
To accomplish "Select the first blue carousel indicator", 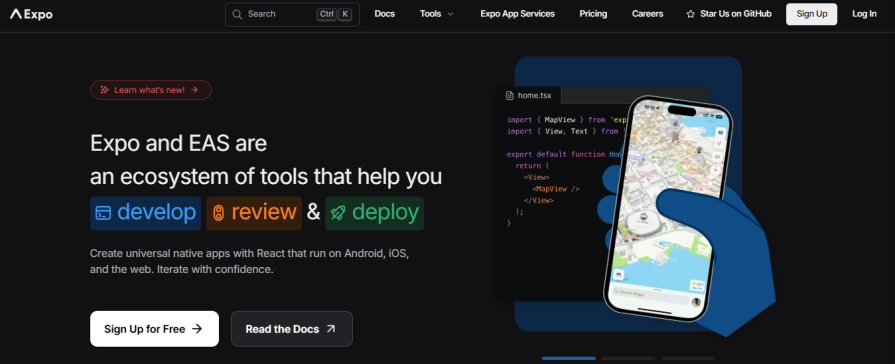I will click(569, 358).
